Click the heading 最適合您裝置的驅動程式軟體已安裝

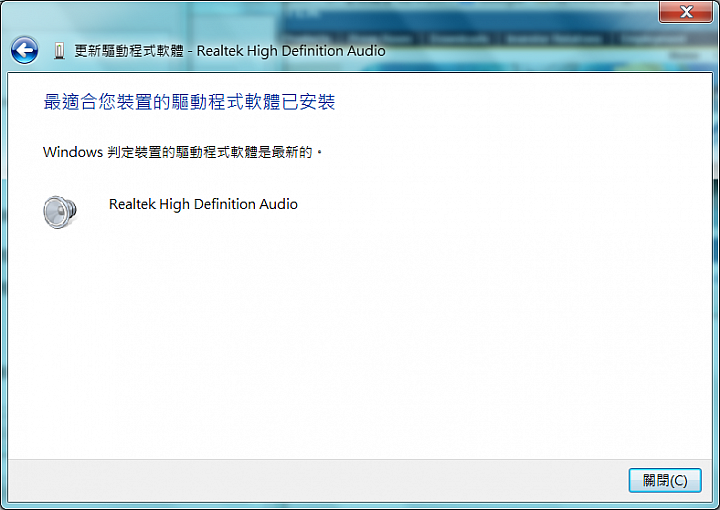click(x=189, y=102)
